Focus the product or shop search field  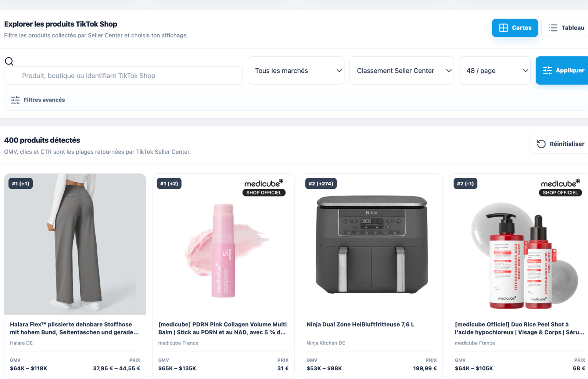123,76
